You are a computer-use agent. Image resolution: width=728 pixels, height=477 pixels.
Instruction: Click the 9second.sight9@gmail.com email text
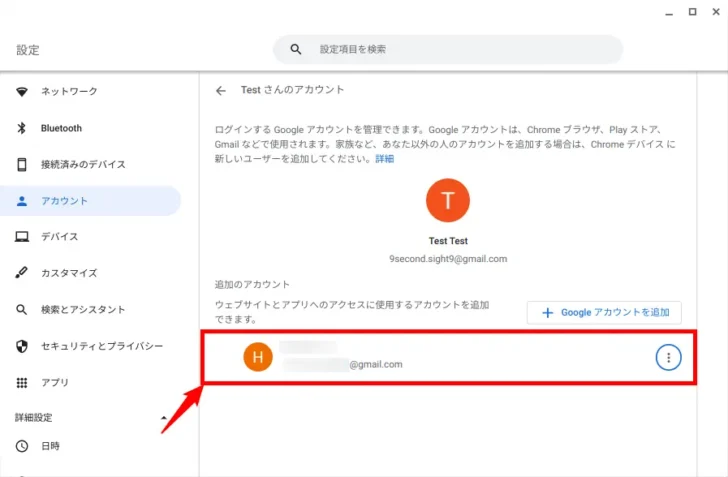tap(448, 259)
